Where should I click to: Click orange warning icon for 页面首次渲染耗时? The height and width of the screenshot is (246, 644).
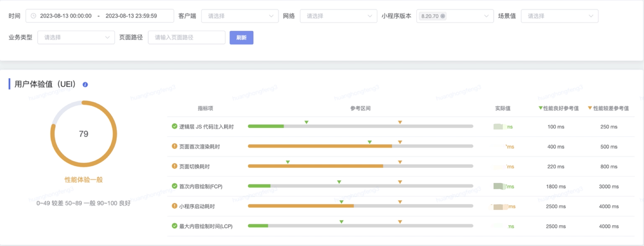coord(174,146)
